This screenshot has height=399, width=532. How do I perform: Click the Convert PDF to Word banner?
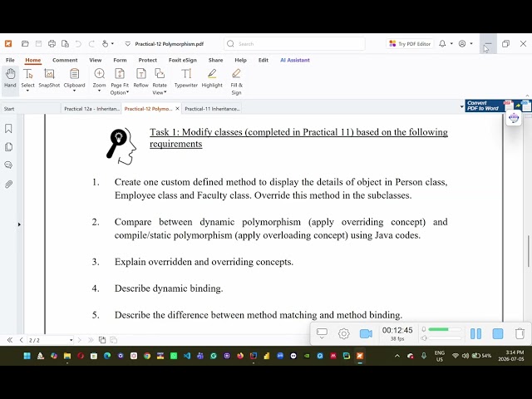483,106
